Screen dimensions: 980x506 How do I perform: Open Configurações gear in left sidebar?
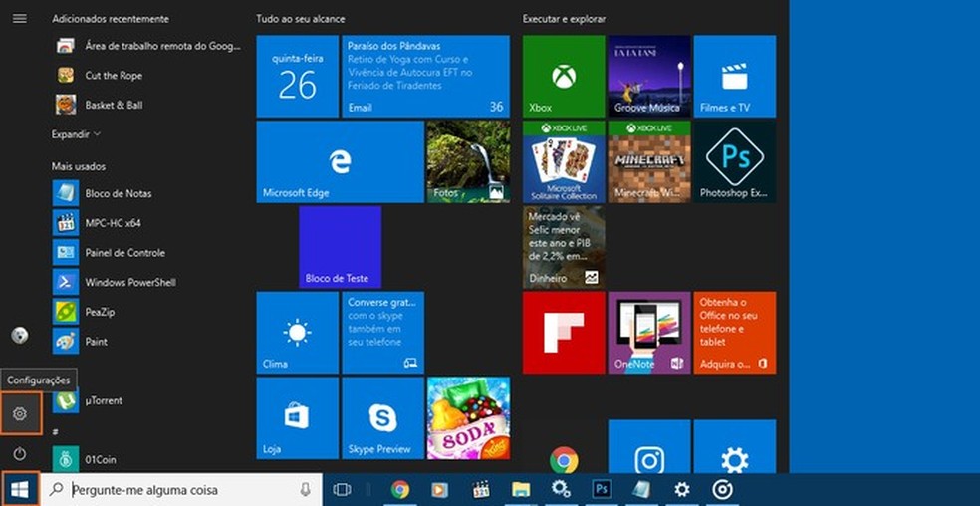pos(20,413)
